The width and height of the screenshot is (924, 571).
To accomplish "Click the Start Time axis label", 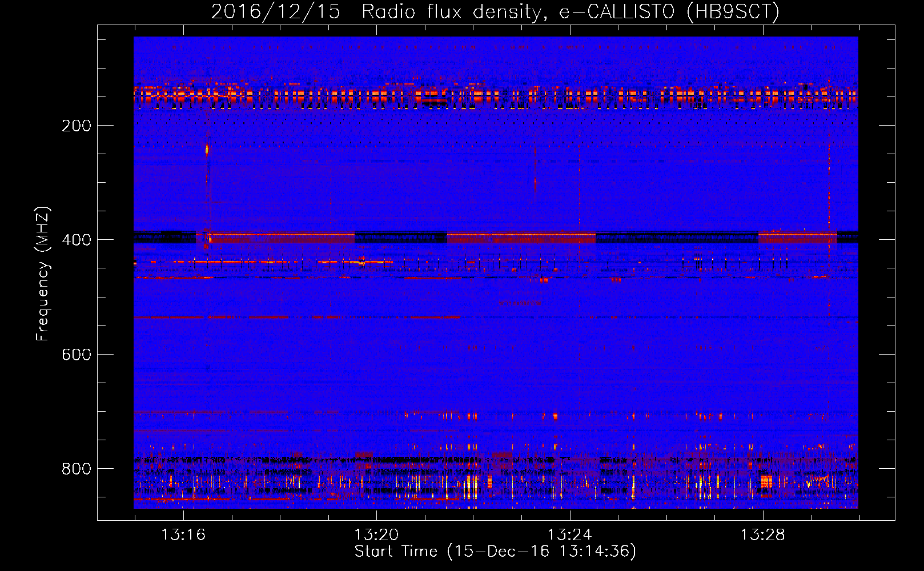I will point(495,552).
